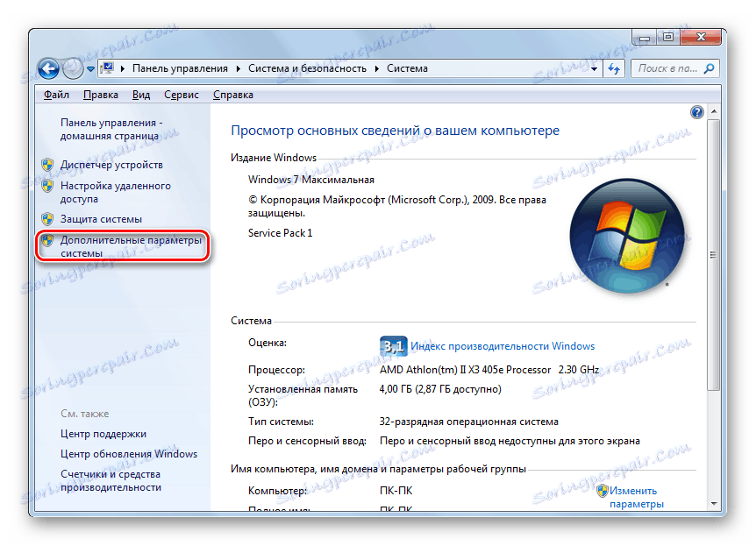The image size is (756, 546).
Task: Open the Сервис menu
Action: pyautogui.click(x=182, y=95)
